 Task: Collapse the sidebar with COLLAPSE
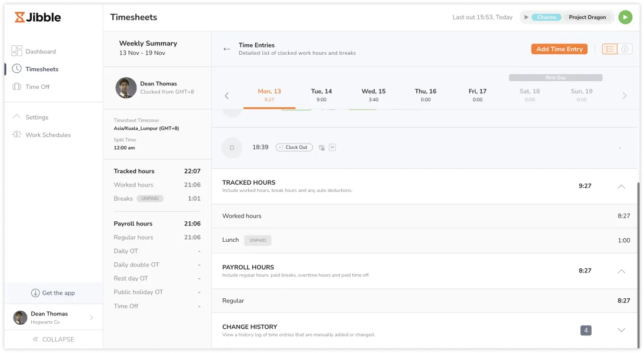[53, 339]
